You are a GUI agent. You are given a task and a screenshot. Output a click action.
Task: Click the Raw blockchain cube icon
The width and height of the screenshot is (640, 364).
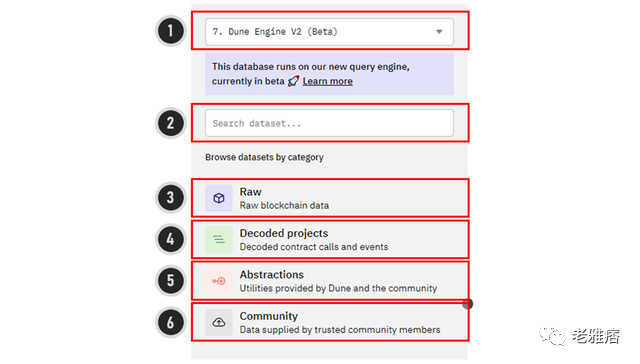(x=219, y=198)
